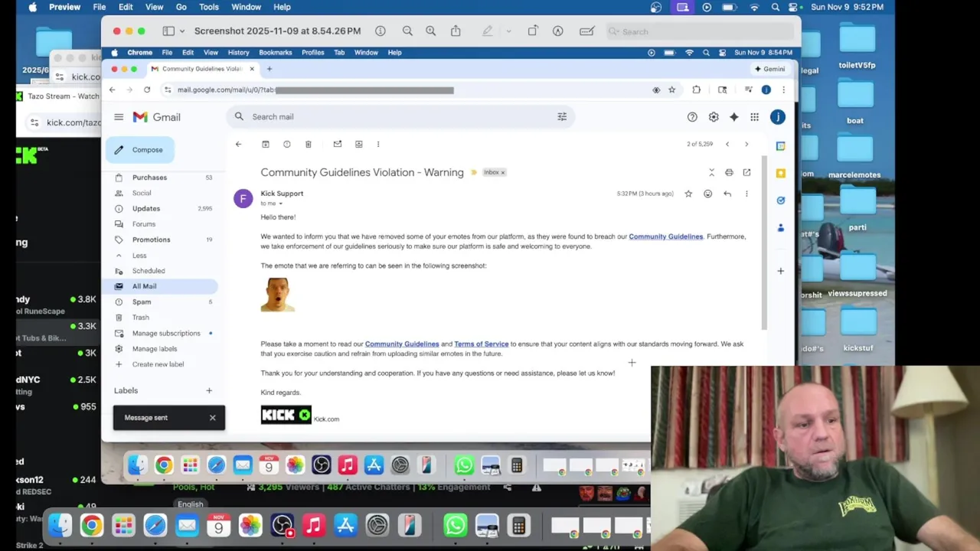The height and width of the screenshot is (551, 980).
Task: Open Gmail Support help icon
Action: [x=692, y=117]
